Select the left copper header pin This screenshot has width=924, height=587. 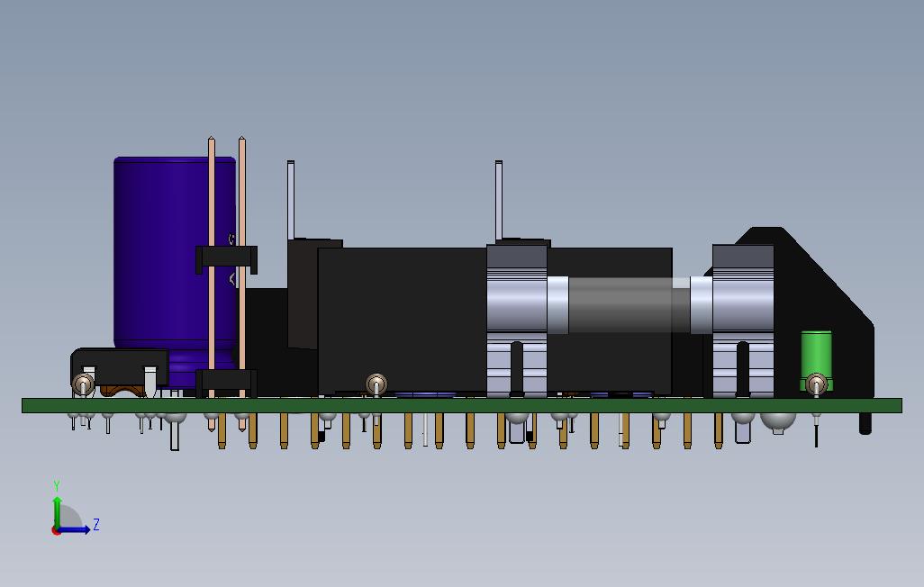tap(212, 283)
